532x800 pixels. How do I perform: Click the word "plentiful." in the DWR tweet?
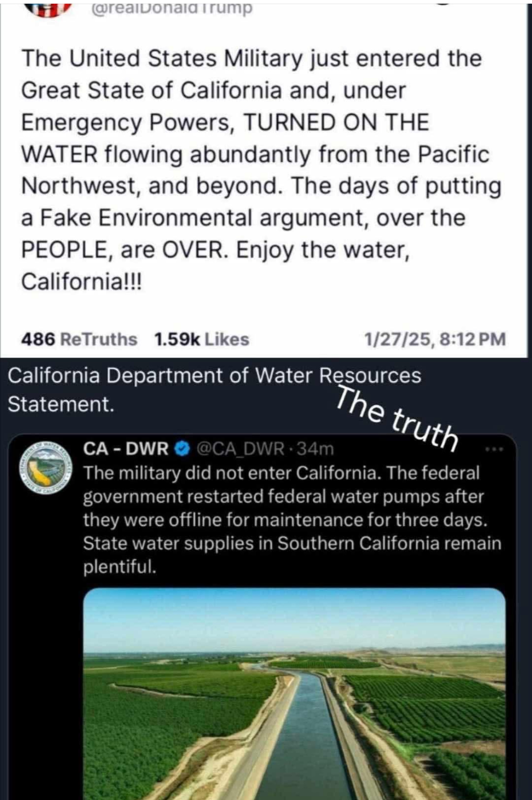[120, 567]
